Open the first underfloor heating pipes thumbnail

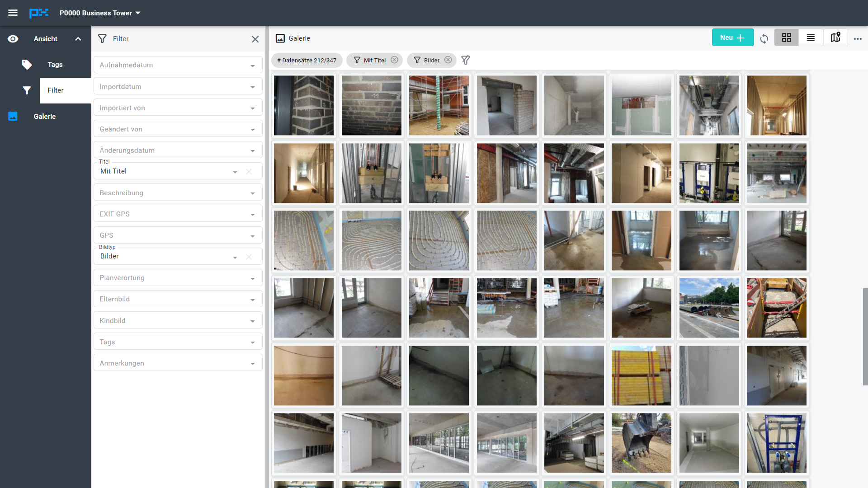304,240
